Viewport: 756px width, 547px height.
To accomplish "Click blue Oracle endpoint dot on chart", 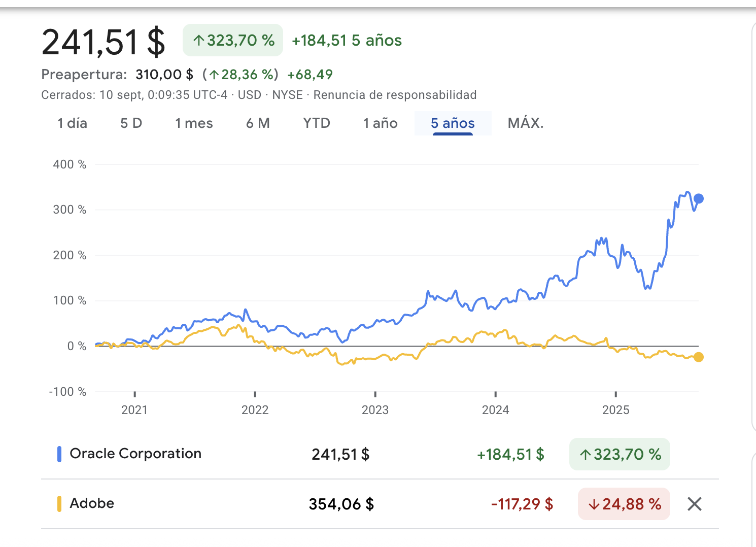I will click(699, 199).
